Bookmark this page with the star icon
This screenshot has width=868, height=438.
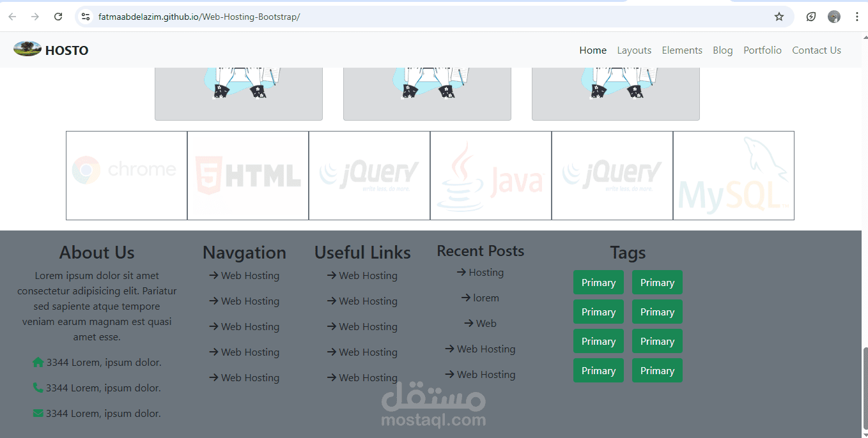click(x=779, y=17)
